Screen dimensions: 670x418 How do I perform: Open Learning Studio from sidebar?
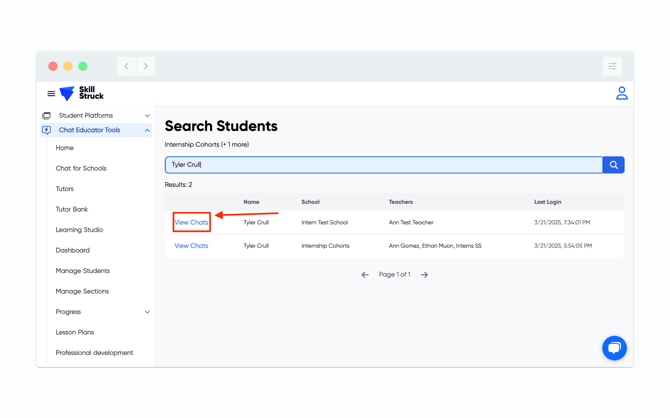click(x=79, y=230)
